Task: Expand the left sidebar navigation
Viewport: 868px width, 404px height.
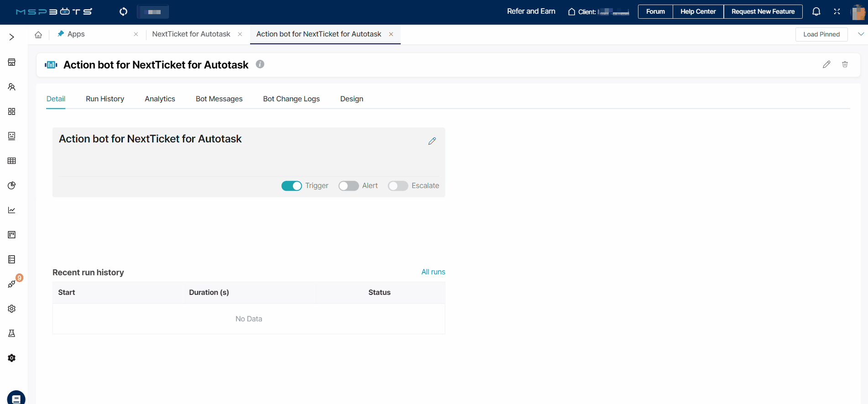Action: (x=12, y=37)
